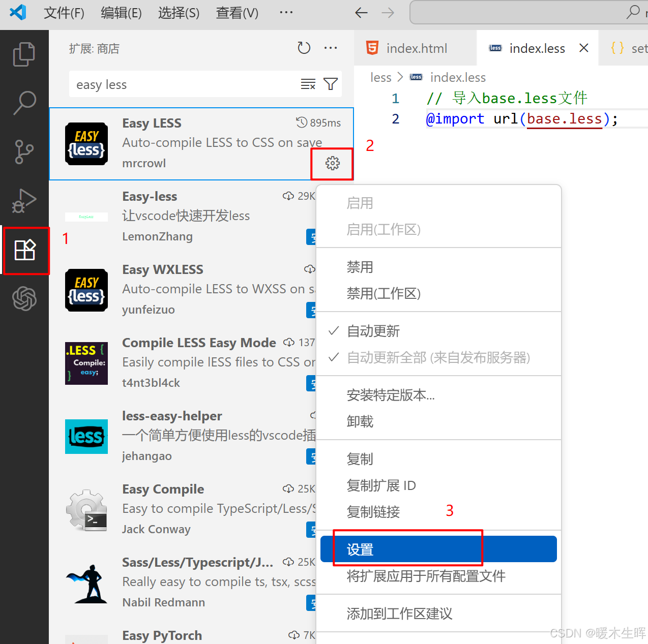Open the 选择(S) menu
This screenshot has height=644, width=648.
179,13
